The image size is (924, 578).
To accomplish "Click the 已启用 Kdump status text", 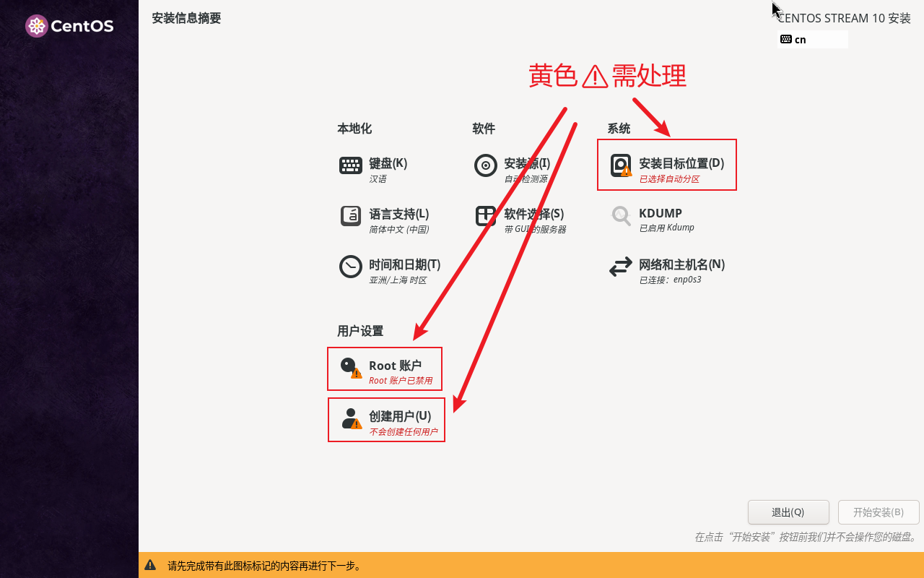I will (x=666, y=228).
